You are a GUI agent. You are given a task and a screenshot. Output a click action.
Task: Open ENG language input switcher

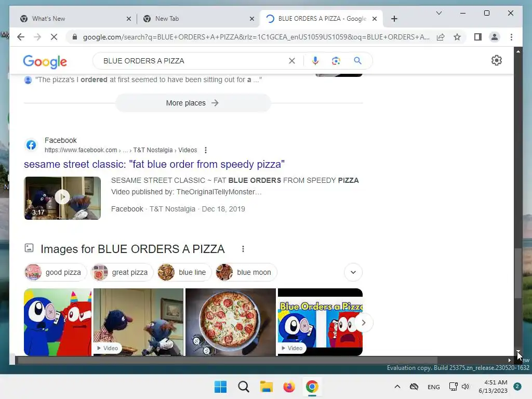[x=434, y=387]
